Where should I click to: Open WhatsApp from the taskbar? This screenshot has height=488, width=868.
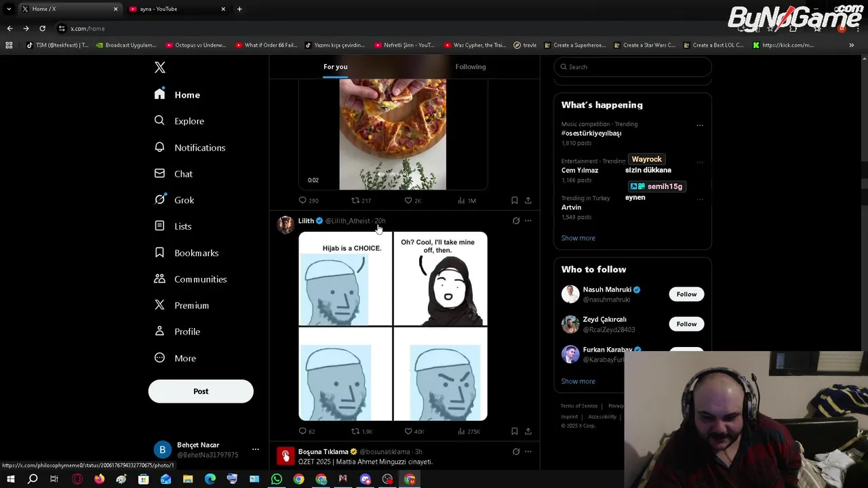point(276,479)
